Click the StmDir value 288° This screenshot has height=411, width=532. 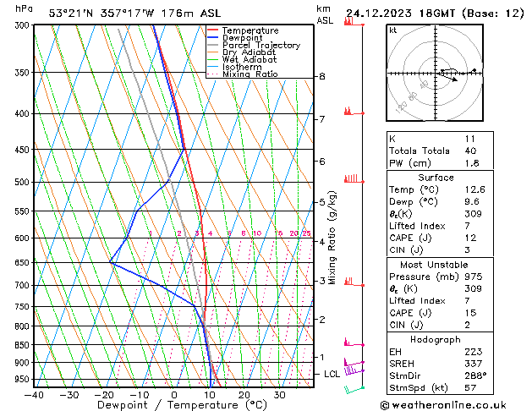click(x=475, y=376)
